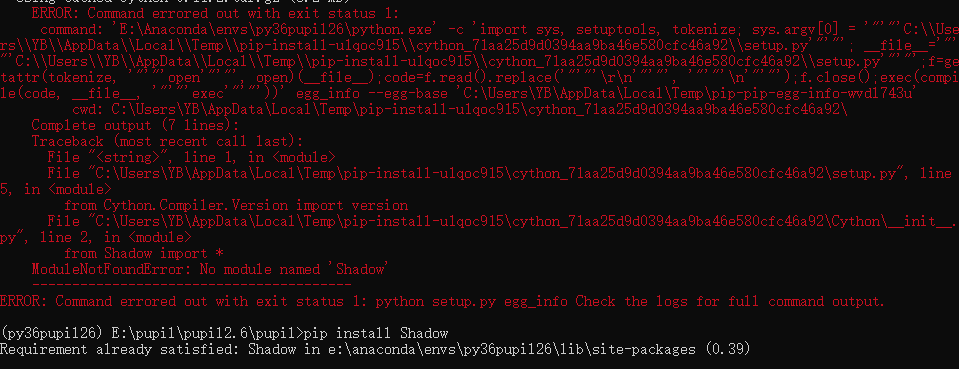This screenshot has width=959, height=369.
Task: Click the 'Check the logs for full command output' text
Action: click(730, 302)
